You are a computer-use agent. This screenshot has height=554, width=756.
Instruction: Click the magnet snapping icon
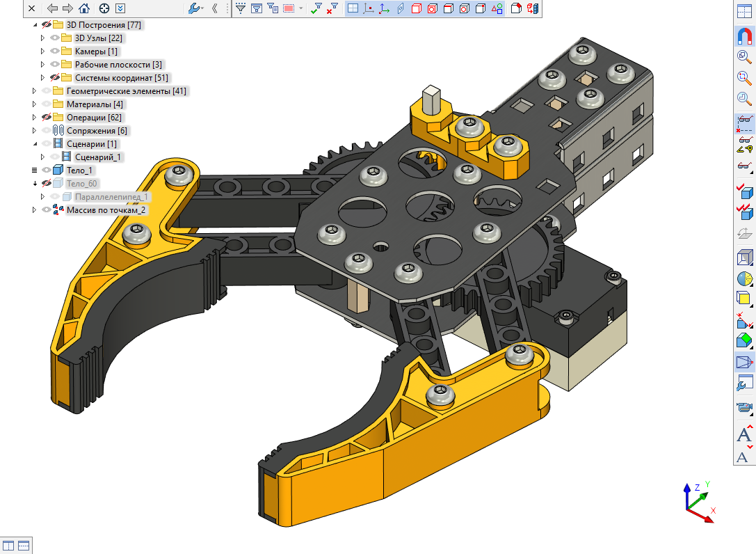coord(743,37)
